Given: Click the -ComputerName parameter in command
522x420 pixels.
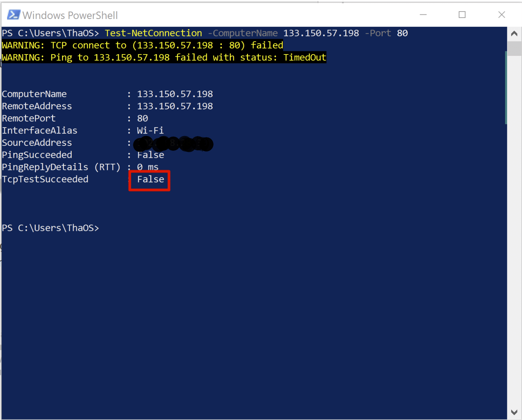Looking at the screenshot, I should point(243,33).
